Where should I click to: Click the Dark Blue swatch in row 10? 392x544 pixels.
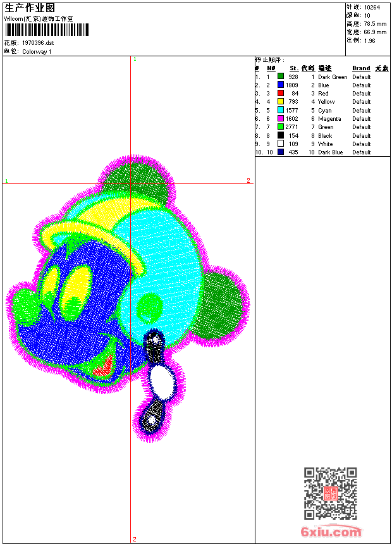click(281, 152)
